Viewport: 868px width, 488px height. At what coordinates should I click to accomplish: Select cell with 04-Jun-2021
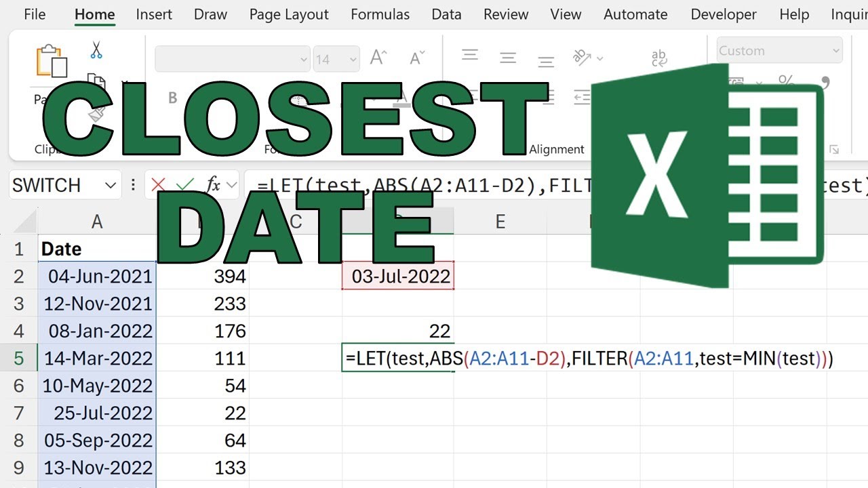(97, 277)
